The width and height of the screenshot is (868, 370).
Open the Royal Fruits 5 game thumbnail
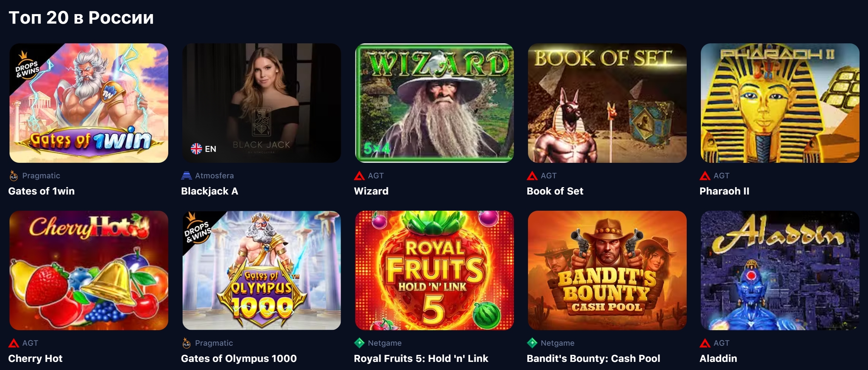[434, 270]
